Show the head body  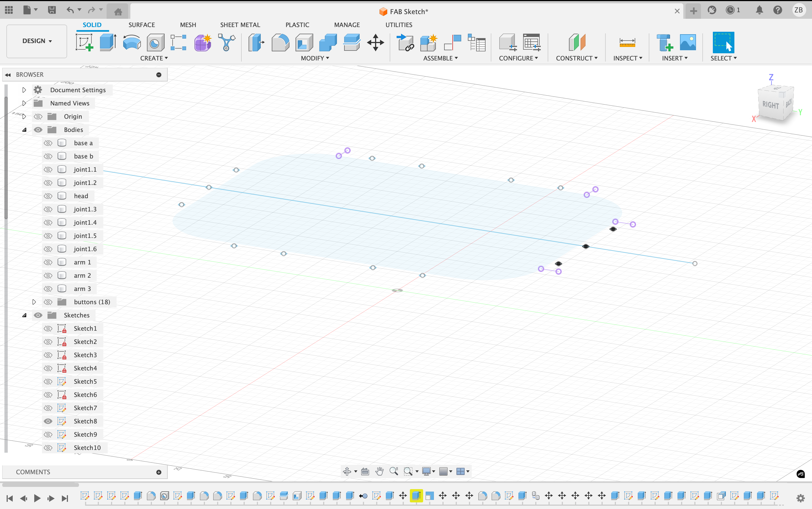pyautogui.click(x=48, y=196)
